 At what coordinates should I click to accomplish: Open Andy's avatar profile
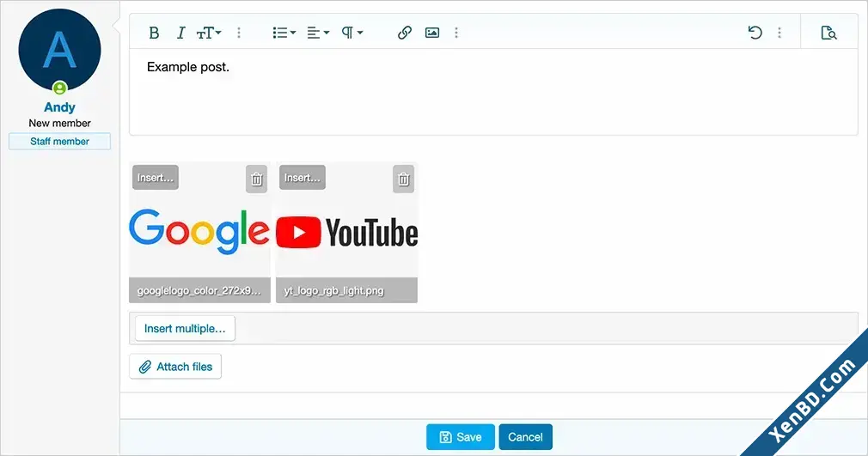click(x=60, y=50)
